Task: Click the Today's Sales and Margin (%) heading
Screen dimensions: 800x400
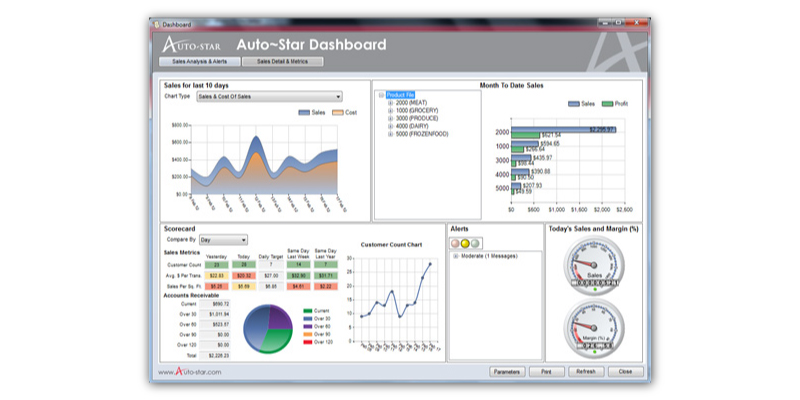Action: pyautogui.click(x=593, y=229)
